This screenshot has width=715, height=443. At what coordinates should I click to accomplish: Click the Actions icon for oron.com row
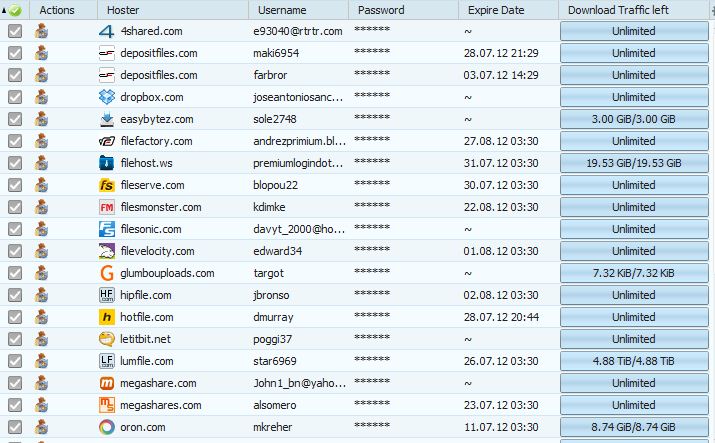coord(41,427)
